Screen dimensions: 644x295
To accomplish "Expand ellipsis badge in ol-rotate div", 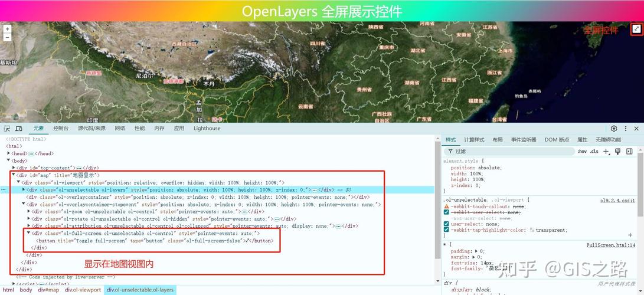I will [277, 219].
